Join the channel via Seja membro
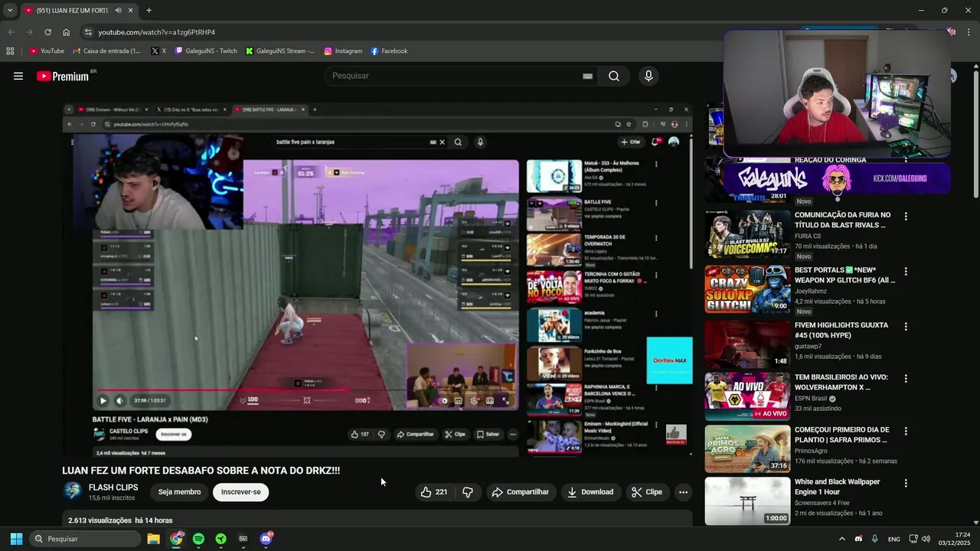 point(179,492)
